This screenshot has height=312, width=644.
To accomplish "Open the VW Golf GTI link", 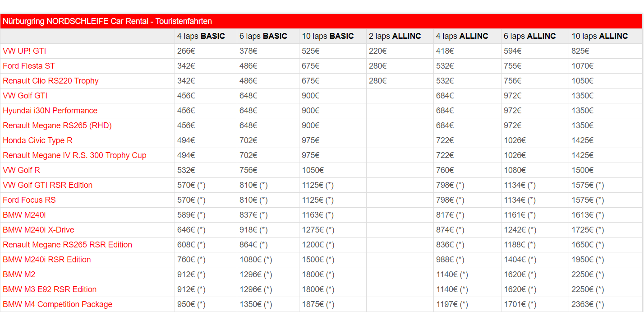I will pyautogui.click(x=25, y=96).
